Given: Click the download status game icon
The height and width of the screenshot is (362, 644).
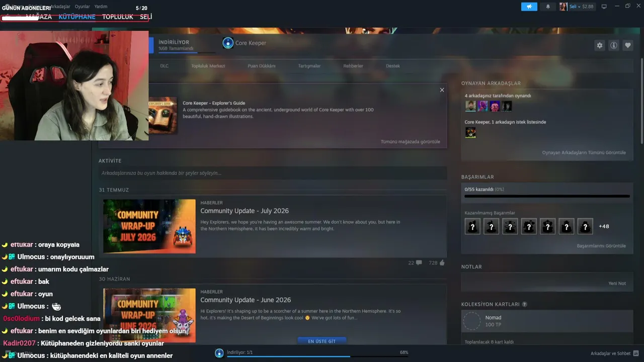Looking at the screenshot, I should [x=219, y=353].
